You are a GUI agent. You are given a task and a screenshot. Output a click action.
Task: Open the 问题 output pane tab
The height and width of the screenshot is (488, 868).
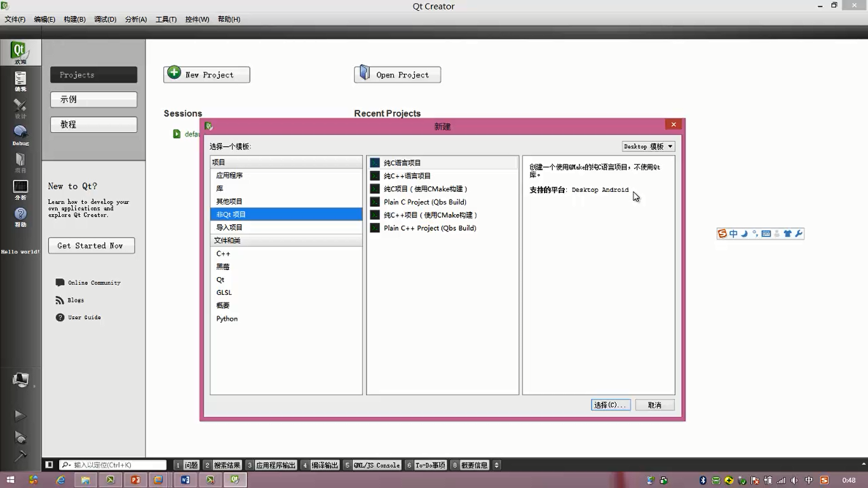click(x=187, y=465)
